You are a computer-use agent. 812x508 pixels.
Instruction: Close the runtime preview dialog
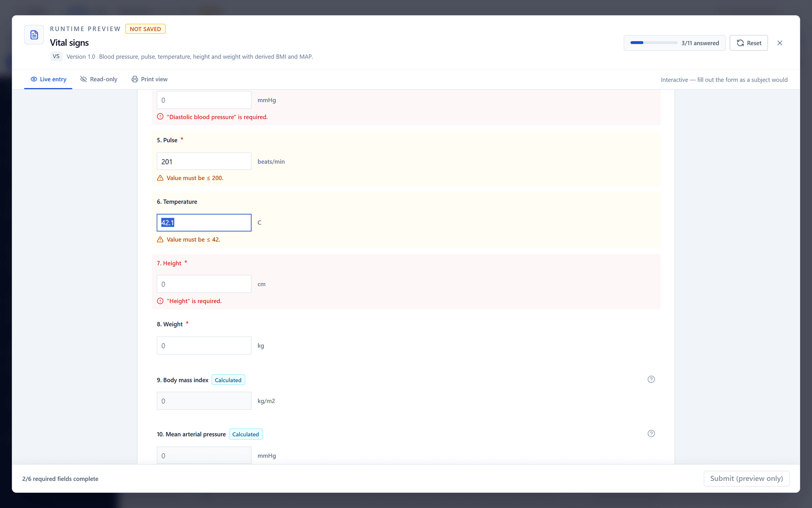tap(780, 43)
